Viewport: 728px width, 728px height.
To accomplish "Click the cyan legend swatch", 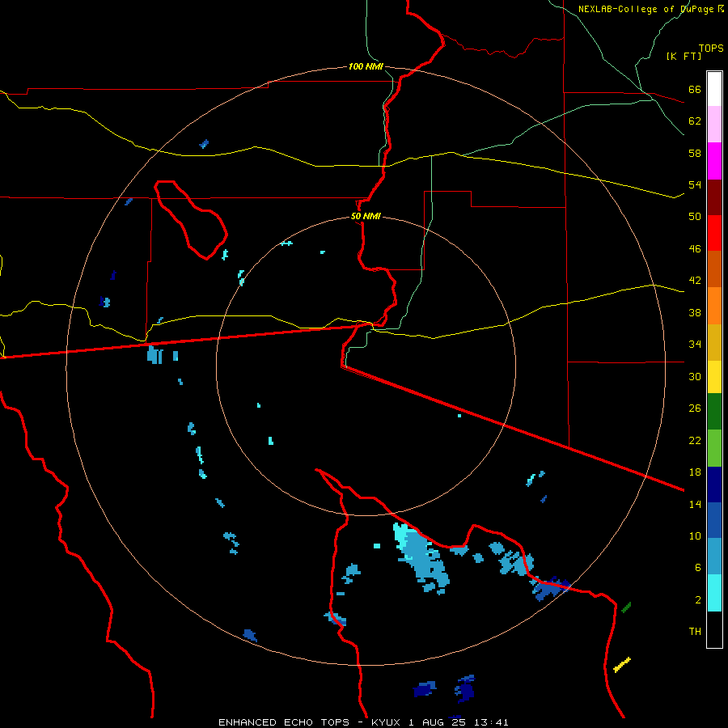I will tap(714, 593).
